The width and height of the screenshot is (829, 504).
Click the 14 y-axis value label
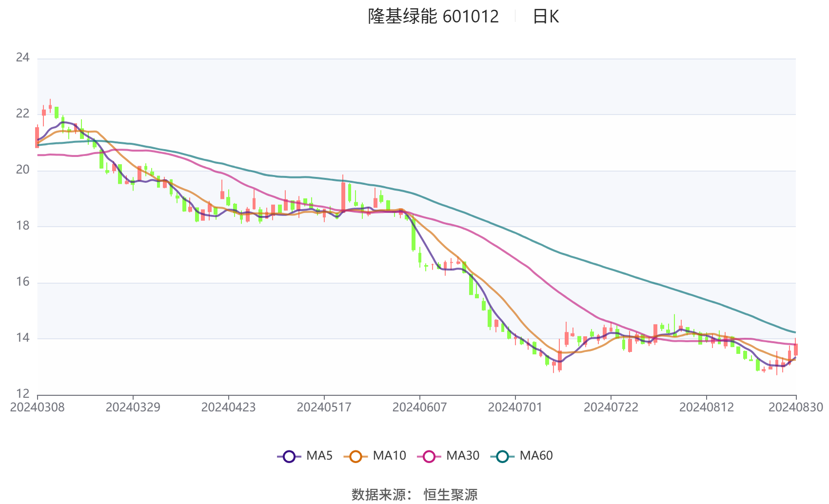click(22, 338)
